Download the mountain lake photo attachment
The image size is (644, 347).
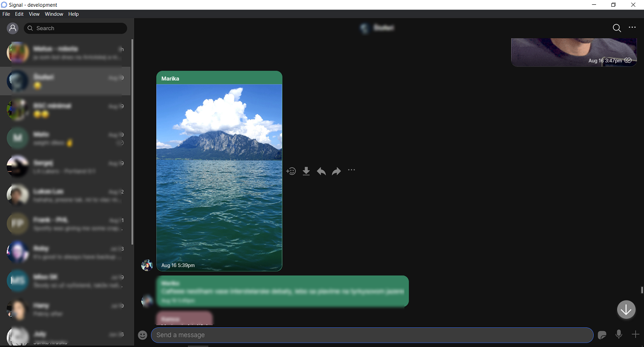click(x=306, y=171)
